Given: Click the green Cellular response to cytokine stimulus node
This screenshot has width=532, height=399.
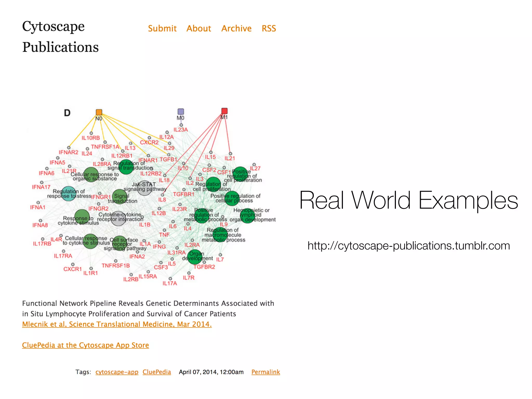Looking at the screenshot, I should [x=90, y=241].
